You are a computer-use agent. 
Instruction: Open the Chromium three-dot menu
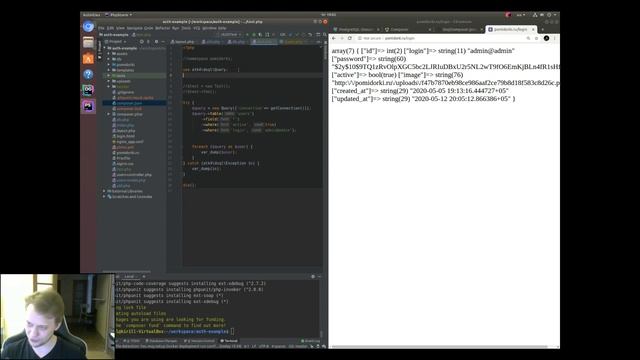click(x=554, y=38)
